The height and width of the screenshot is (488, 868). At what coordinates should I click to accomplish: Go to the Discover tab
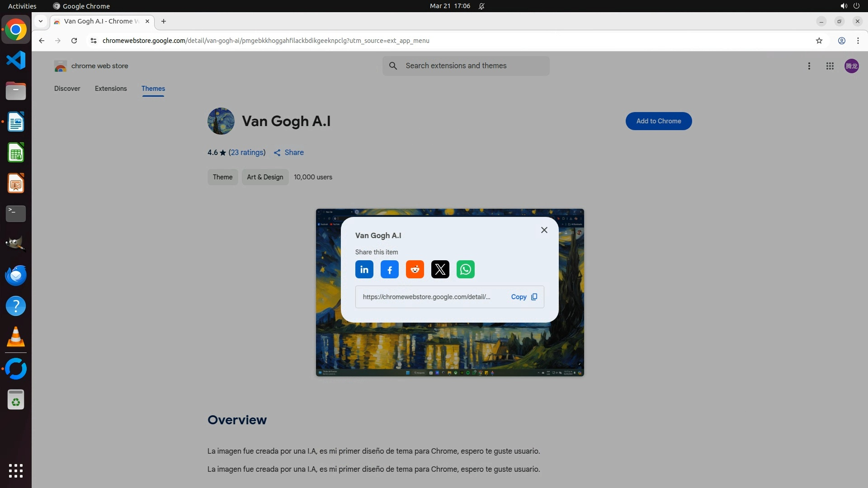[x=67, y=89]
